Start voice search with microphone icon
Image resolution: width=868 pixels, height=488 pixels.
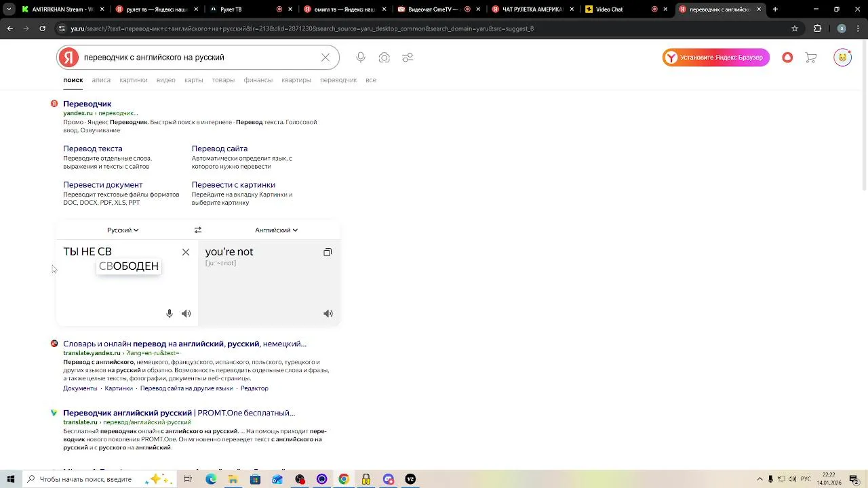(x=361, y=58)
